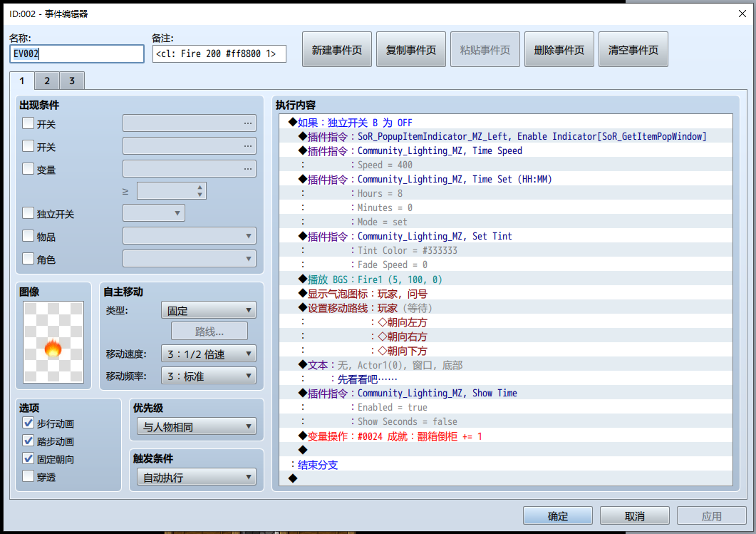Cancel with the 取消 button
Viewport: 756px width, 534px height.
[634, 515]
